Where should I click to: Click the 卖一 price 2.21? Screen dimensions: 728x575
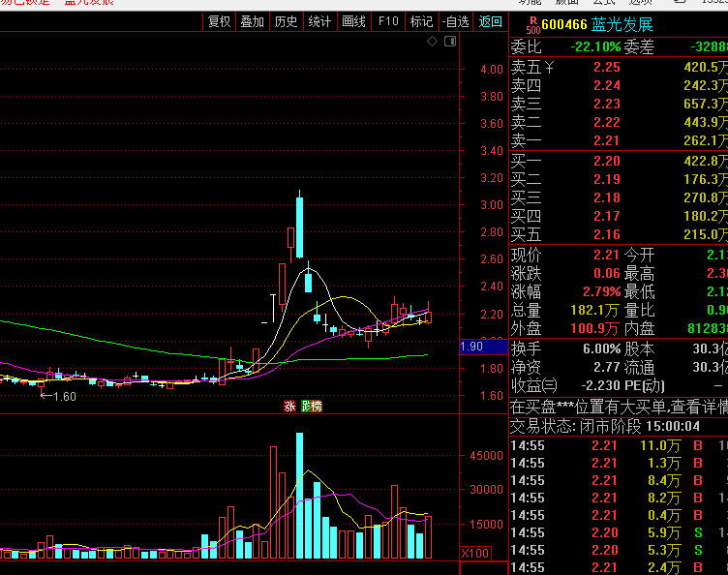[x=606, y=141]
